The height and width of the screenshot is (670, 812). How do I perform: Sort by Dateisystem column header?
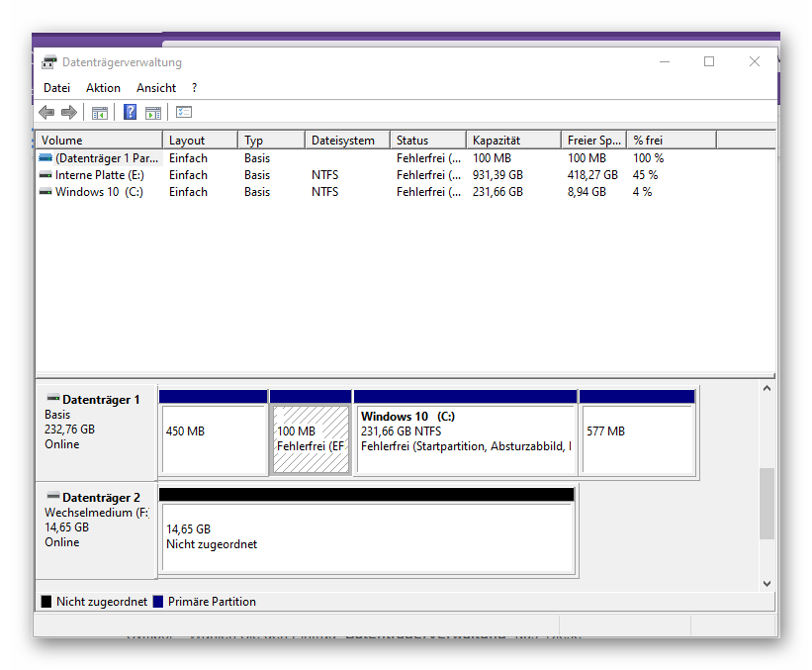[x=347, y=140]
